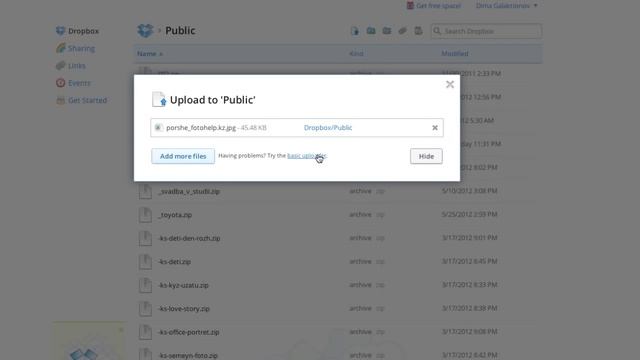Click the file icon of -ks-deti.zip
Screen dimensions: 640x360
[145, 261]
